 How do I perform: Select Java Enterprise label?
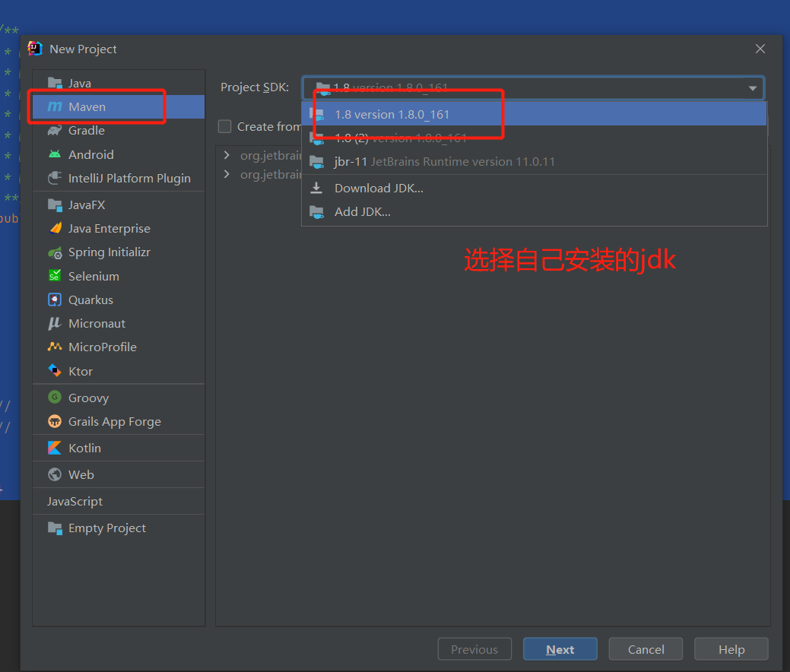tap(109, 228)
